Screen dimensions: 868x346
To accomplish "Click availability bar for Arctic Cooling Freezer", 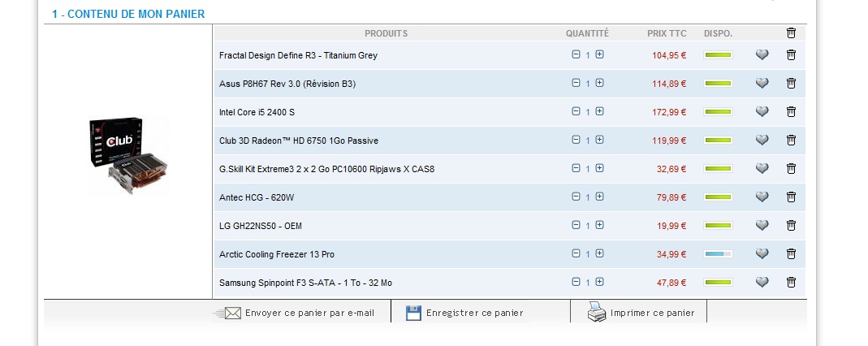I will 718,254.
